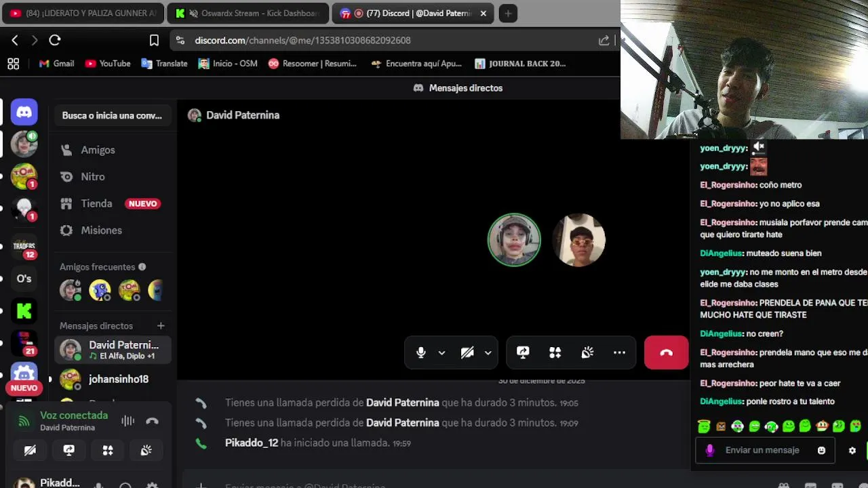
Task: Close the Discord browser tab
Action: point(484,13)
